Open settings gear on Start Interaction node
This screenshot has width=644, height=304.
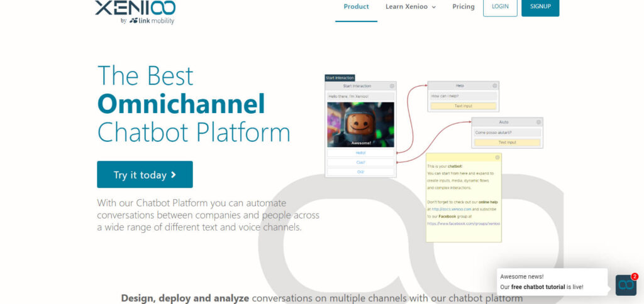(x=392, y=86)
